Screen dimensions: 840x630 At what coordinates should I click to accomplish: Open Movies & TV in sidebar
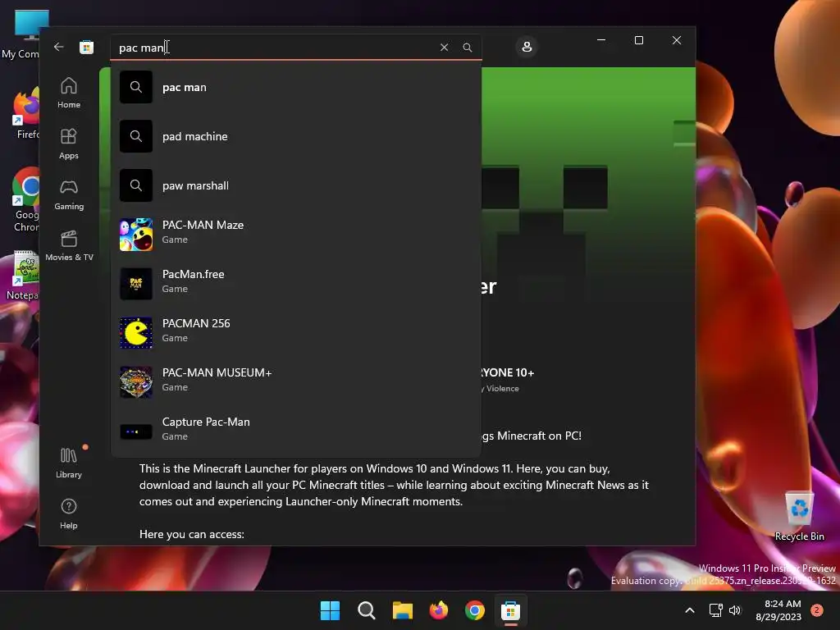(x=69, y=245)
